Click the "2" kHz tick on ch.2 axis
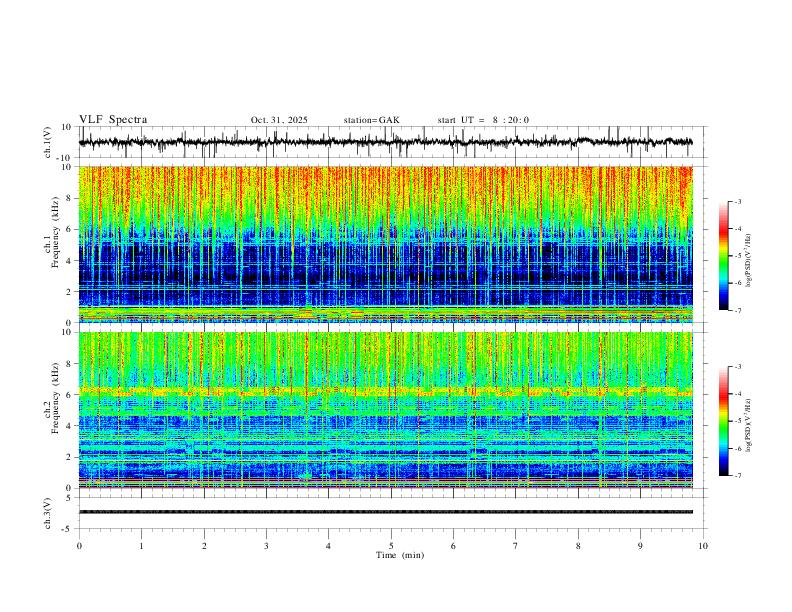792x612 pixels. [x=69, y=457]
